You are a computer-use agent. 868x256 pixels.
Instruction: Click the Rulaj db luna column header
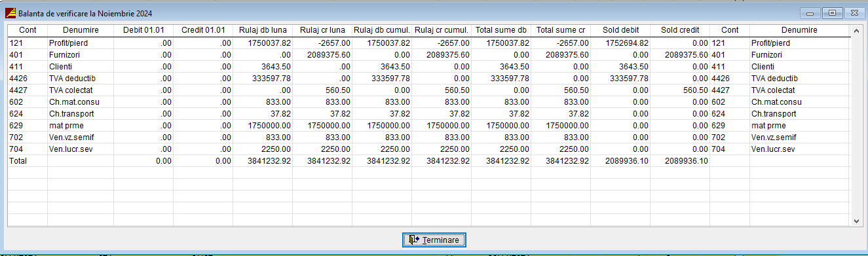pos(263,30)
